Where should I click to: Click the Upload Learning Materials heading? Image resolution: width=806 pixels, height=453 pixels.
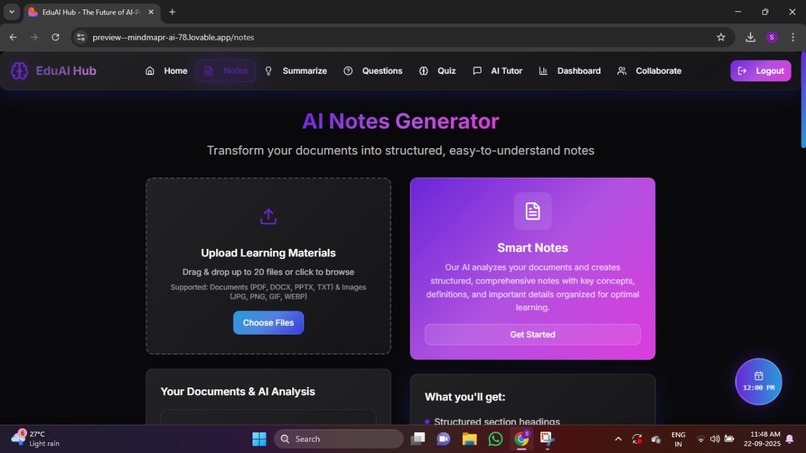click(268, 253)
